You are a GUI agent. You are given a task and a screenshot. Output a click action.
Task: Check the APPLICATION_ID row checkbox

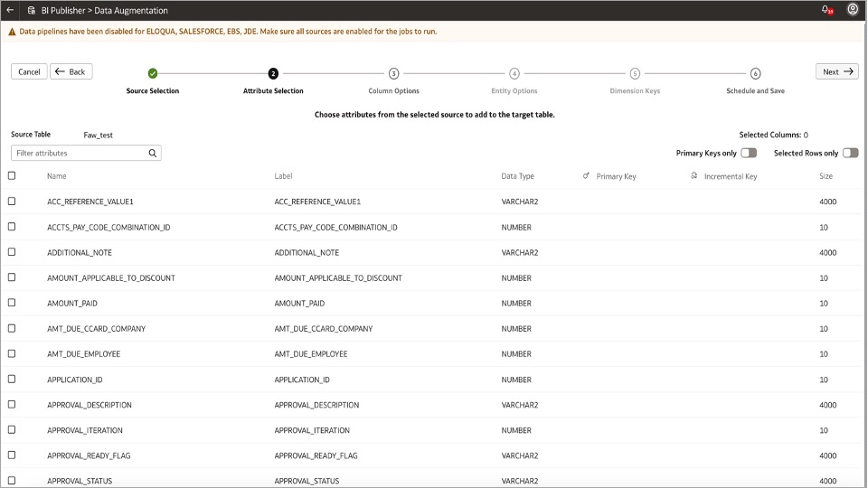12,379
